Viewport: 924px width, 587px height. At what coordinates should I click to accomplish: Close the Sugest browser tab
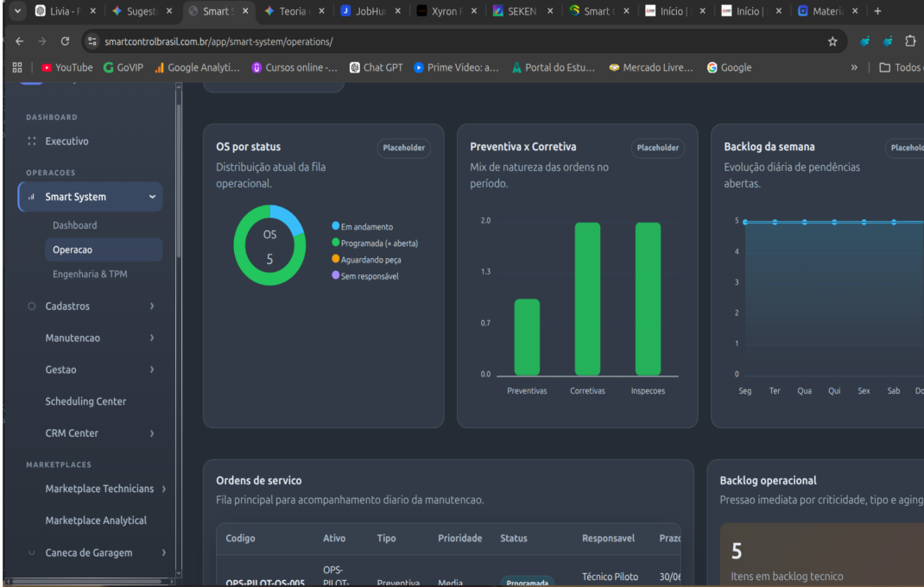tap(169, 11)
